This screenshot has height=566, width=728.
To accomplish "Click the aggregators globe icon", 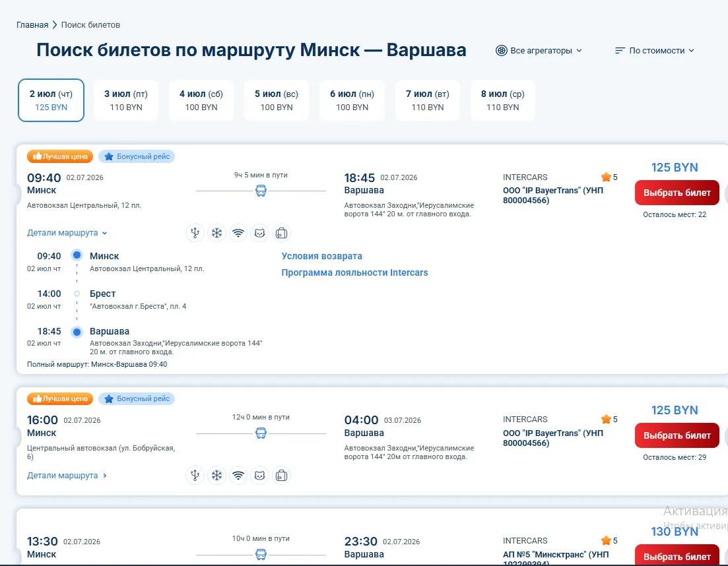I will pos(502,51).
